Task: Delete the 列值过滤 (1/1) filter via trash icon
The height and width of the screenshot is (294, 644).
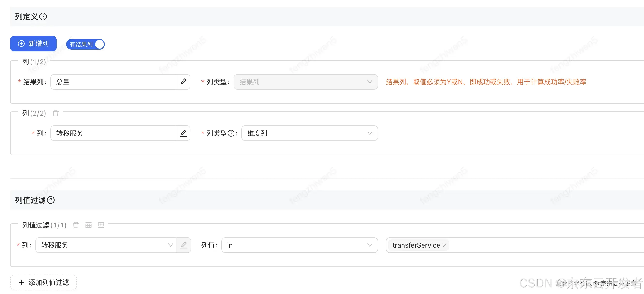Action: coord(76,225)
